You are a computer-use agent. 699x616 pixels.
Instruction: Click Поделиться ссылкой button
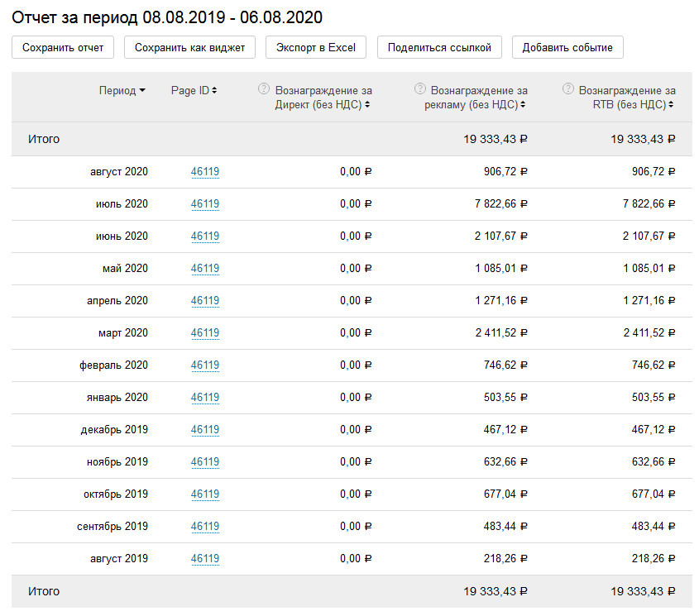click(x=439, y=47)
